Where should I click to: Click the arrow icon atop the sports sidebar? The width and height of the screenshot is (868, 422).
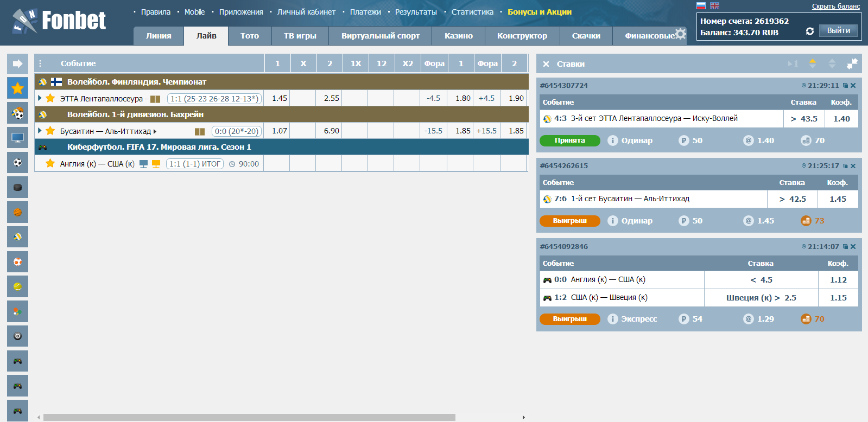click(x=17, y=63)
